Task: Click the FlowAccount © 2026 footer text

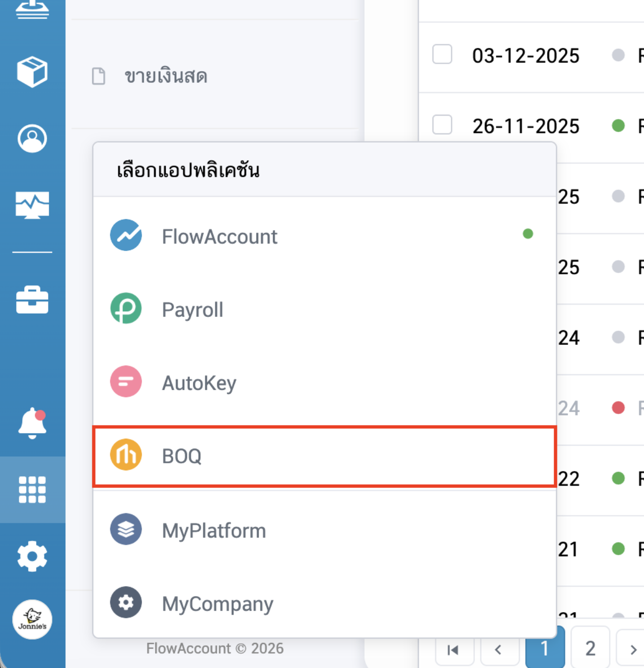Action: tap(215, 648)
